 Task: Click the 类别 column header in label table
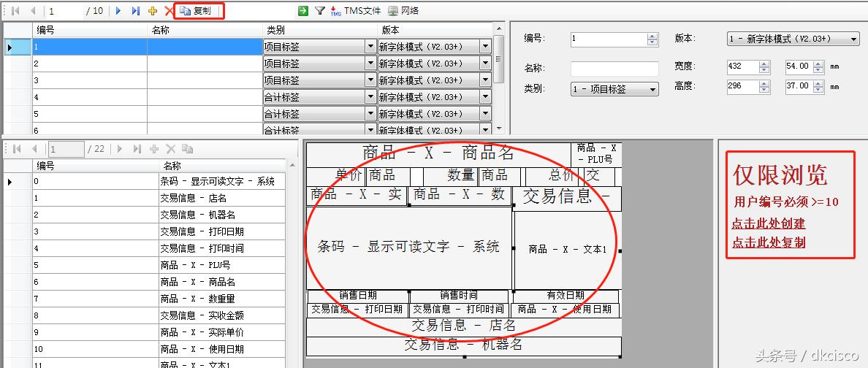pyautogui.click(x=320, y=31)
